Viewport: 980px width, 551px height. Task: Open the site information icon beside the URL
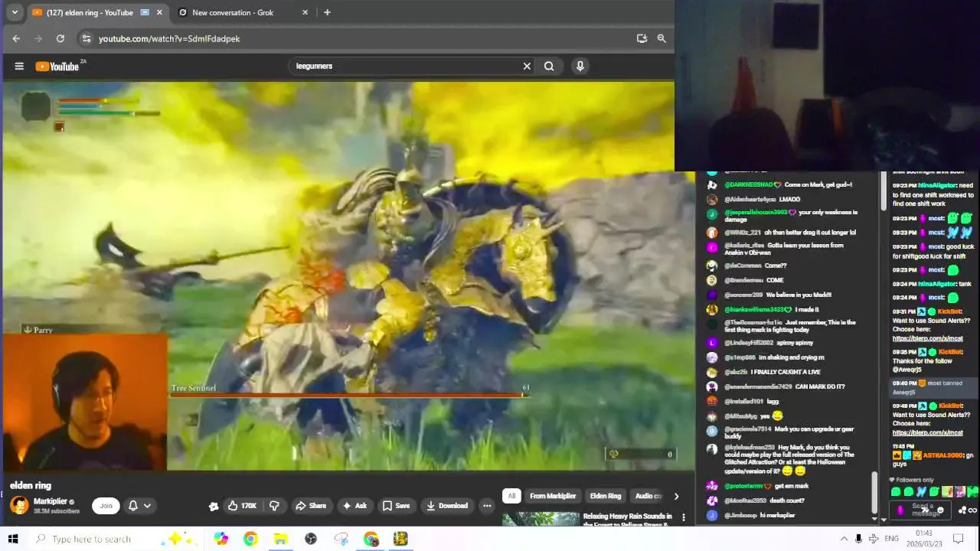pyautogui.click(x=87, y=38)
